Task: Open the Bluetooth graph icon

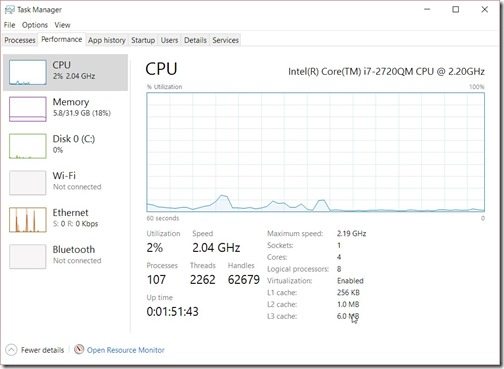Action: point(28,257)
